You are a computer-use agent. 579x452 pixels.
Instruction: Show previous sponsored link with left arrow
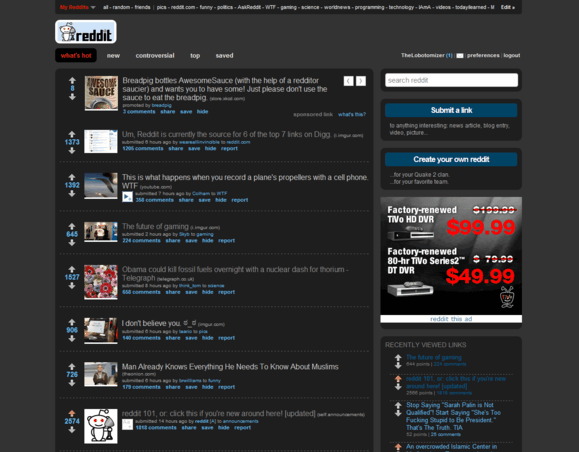tap(349, 81)
